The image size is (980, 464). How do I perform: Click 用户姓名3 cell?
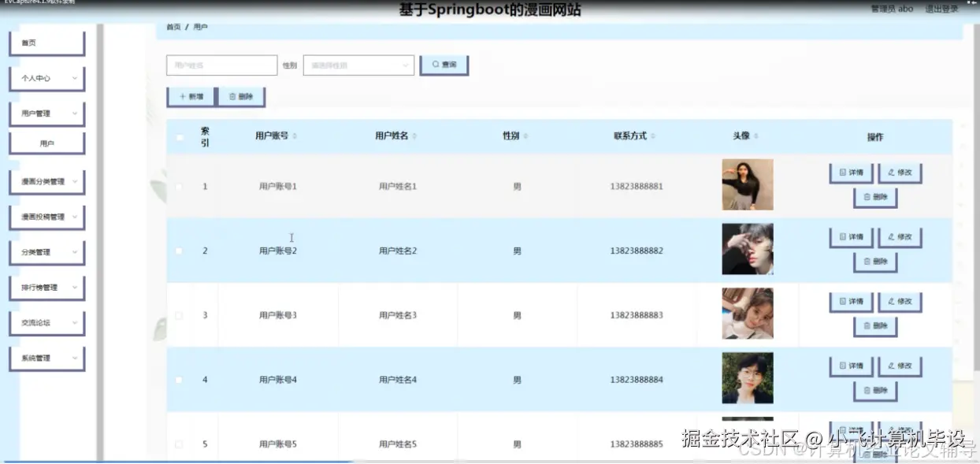coord(398,315)
